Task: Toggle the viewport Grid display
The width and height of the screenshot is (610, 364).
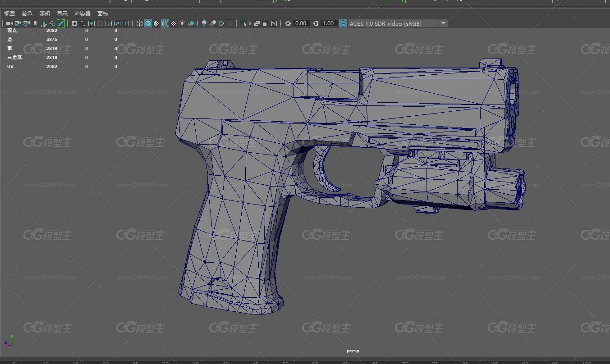Action: pyautogui.click(x=74, y=23)
